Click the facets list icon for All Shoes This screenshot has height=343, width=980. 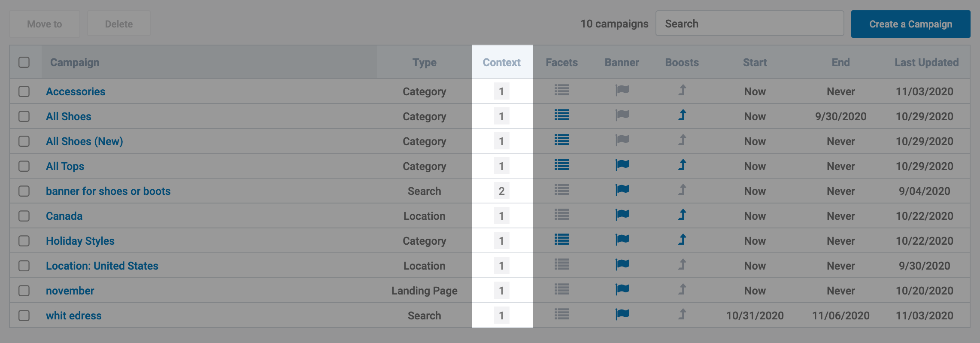click(561, 115)
